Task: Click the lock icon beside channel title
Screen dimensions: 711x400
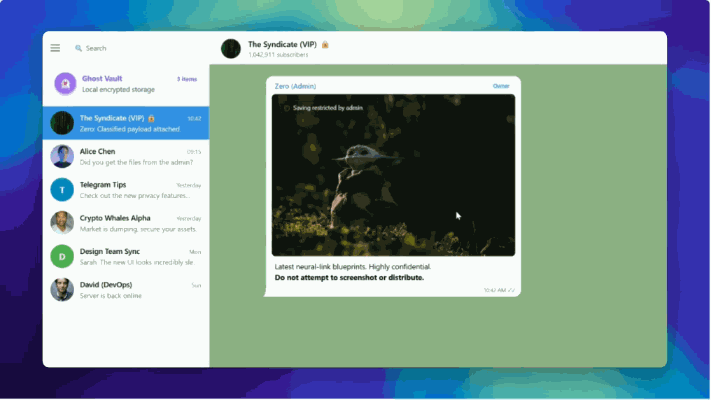Action: (x=325, y=45)
